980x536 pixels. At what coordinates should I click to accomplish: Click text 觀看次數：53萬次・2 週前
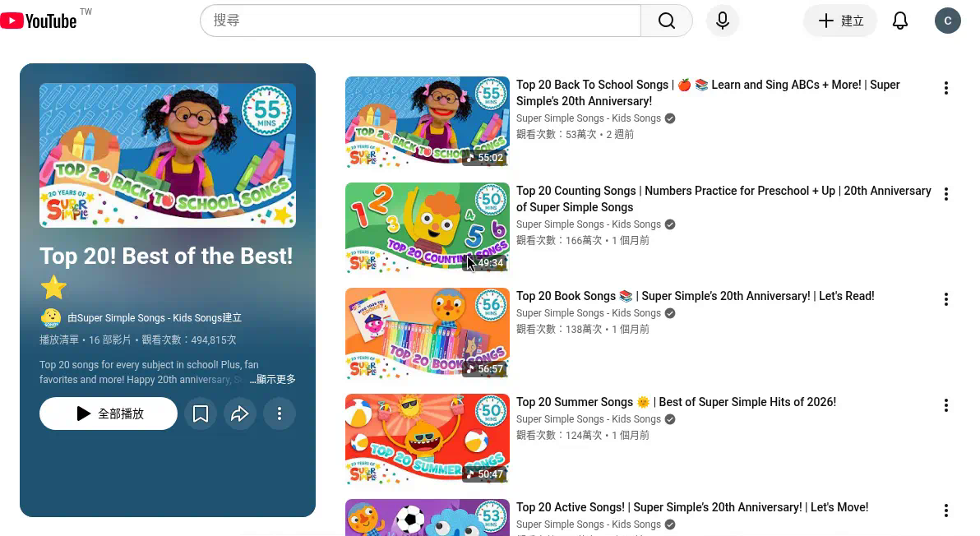(x=575, y=134)
